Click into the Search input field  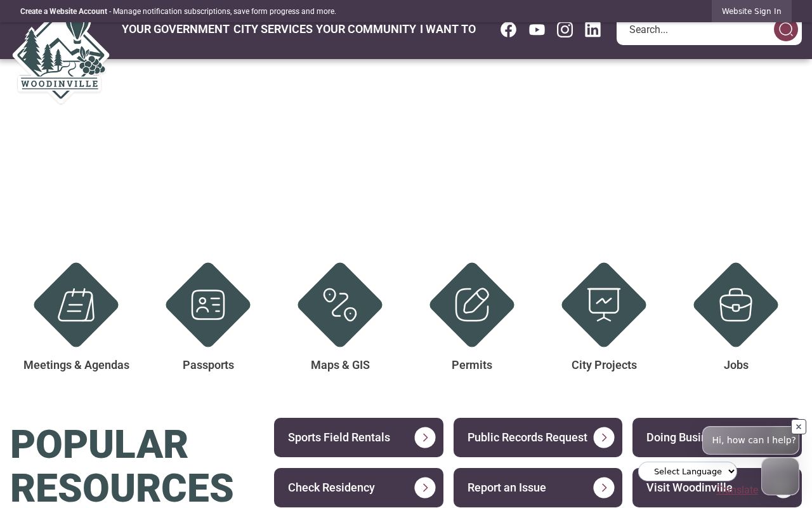[695, 29]
